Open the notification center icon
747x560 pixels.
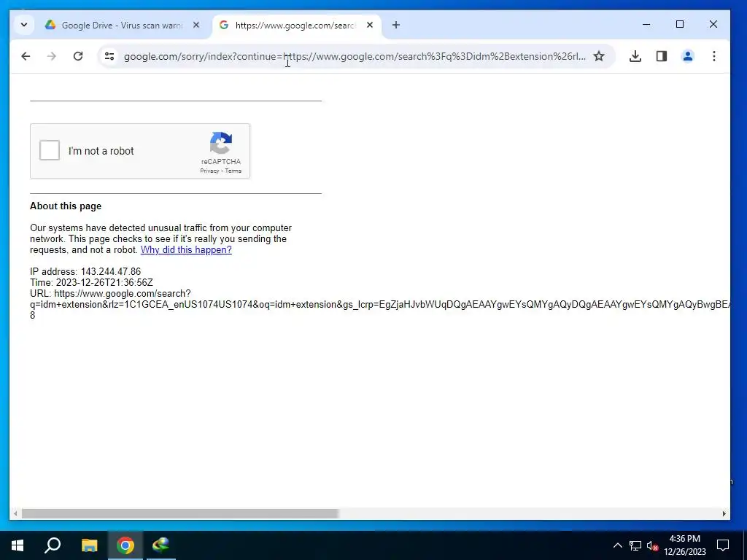pyautogui.click(x=723, y=545)
